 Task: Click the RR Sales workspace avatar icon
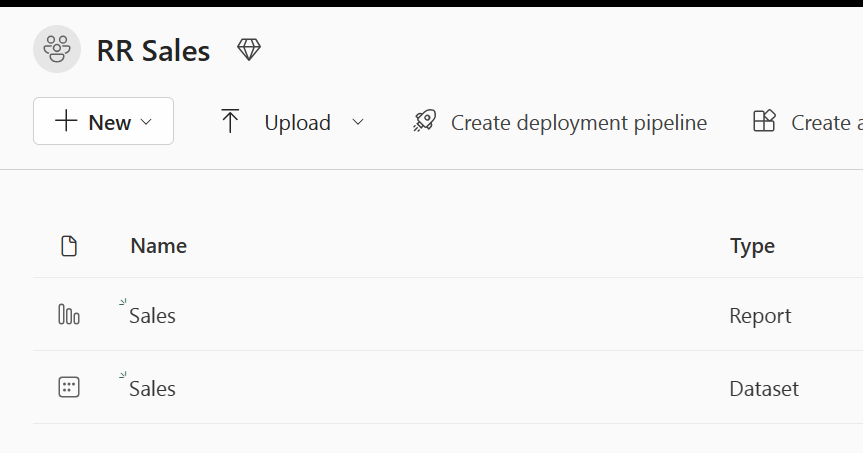pos(57,49)
